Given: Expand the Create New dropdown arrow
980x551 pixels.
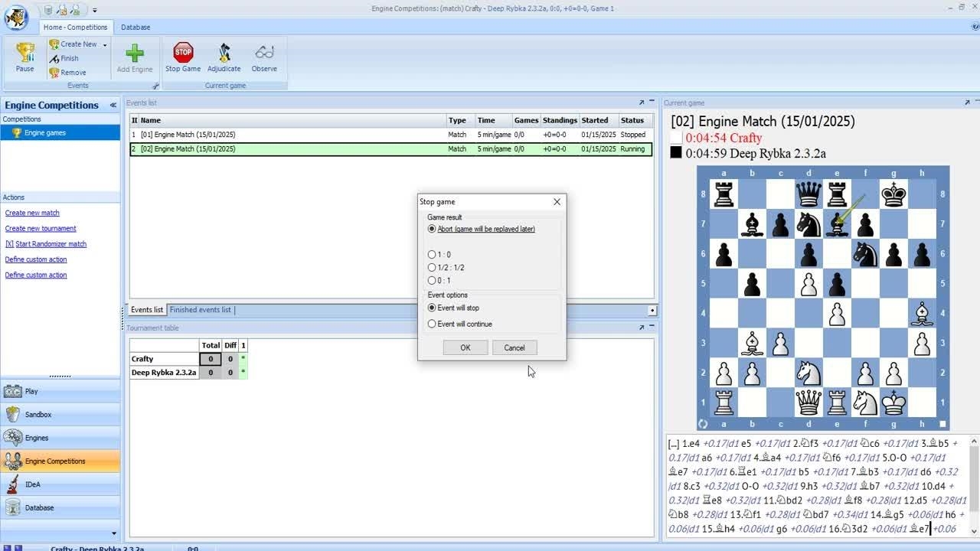Looking at the screenshot, I should click(105, 45).
